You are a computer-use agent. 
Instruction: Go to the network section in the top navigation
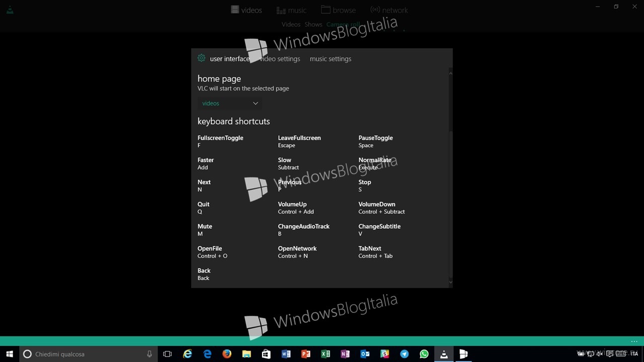point(389,10)
